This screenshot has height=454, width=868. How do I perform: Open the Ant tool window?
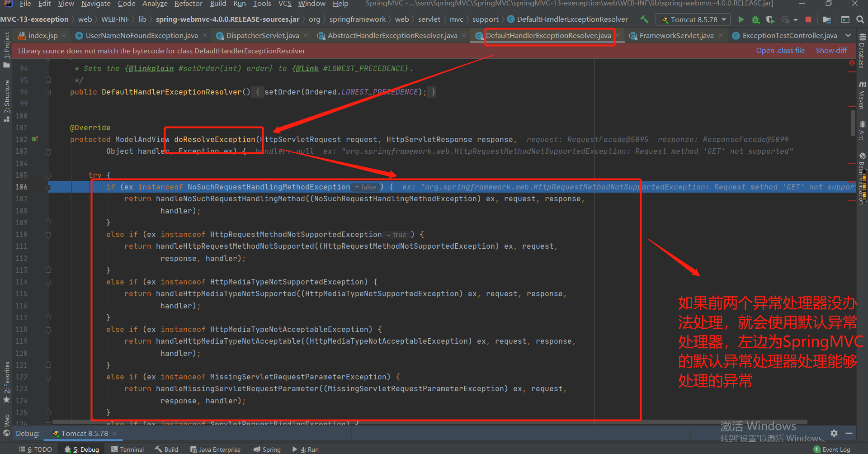pyautogui.click(x=862, y=130)
